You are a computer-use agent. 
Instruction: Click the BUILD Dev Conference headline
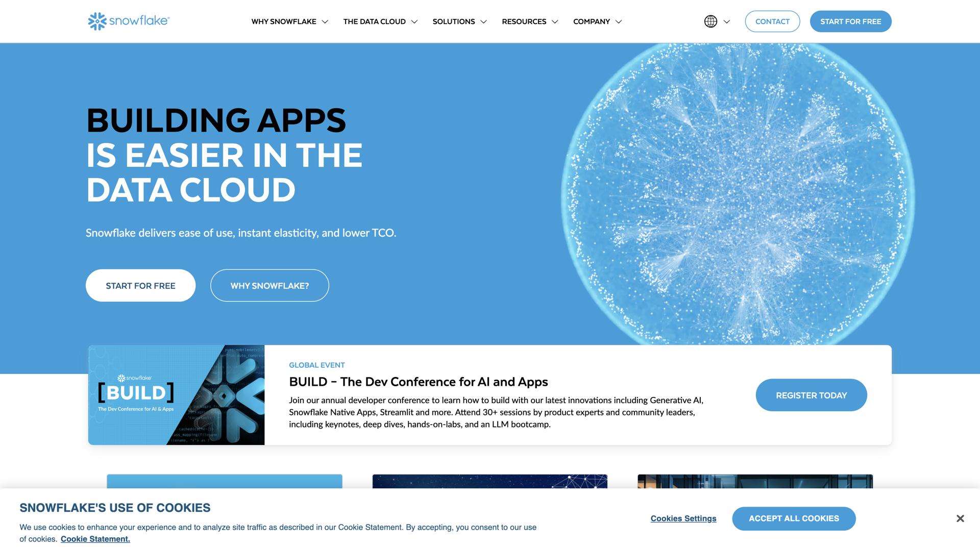pos(418,382)
